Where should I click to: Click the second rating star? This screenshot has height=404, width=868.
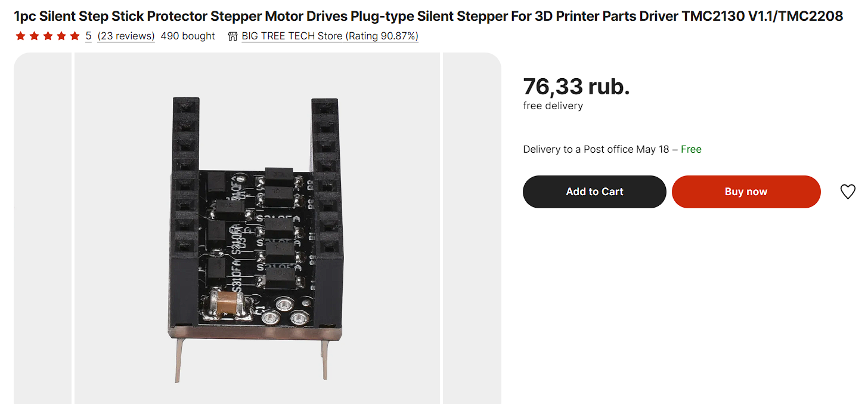point(34,36)
